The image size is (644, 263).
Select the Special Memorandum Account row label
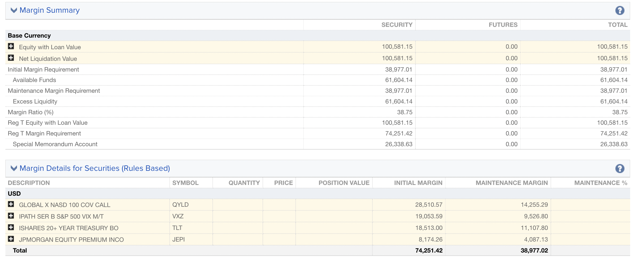[x=55, y=144]
